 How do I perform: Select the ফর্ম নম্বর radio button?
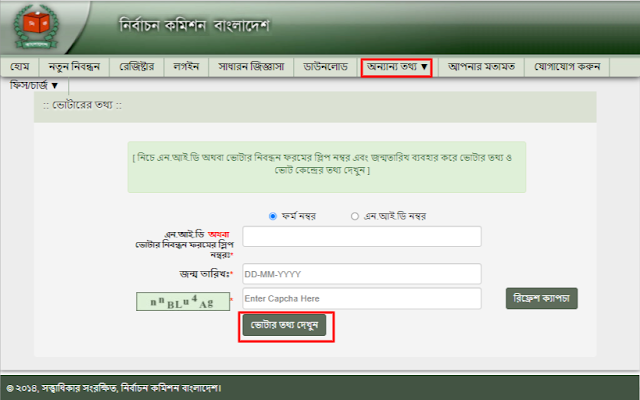273,216
